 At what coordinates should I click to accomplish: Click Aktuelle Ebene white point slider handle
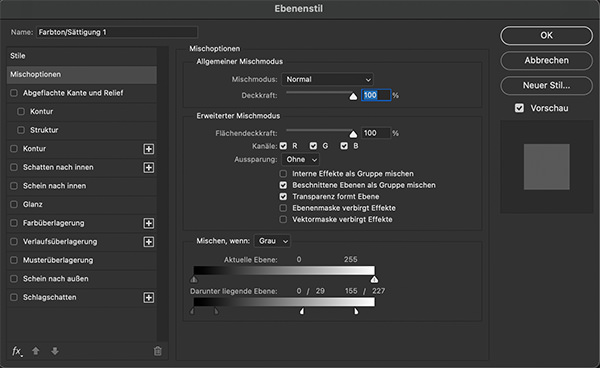(x=374, y=280)
